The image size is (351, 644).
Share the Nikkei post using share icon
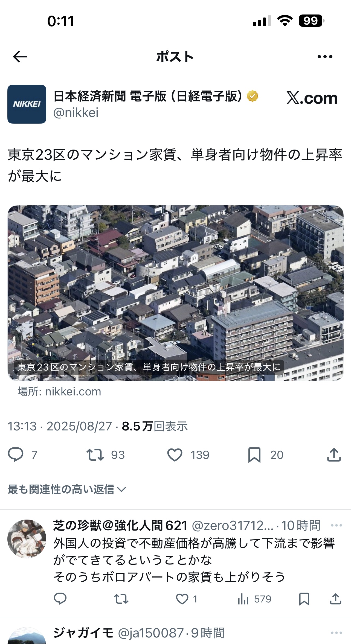pyautogui.click(x=334, y=455)
